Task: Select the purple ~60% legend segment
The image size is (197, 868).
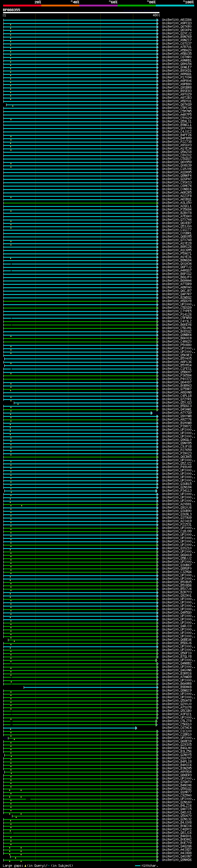Action: (x=98, y=6)
